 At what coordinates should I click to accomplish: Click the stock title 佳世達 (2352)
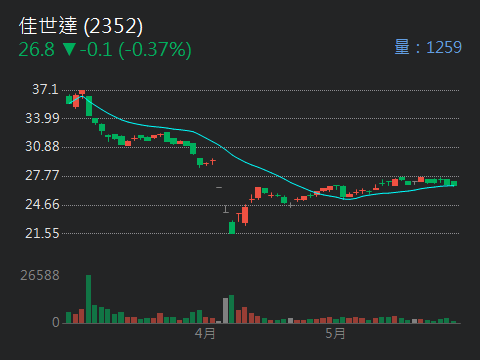click(x=81, y=26)
